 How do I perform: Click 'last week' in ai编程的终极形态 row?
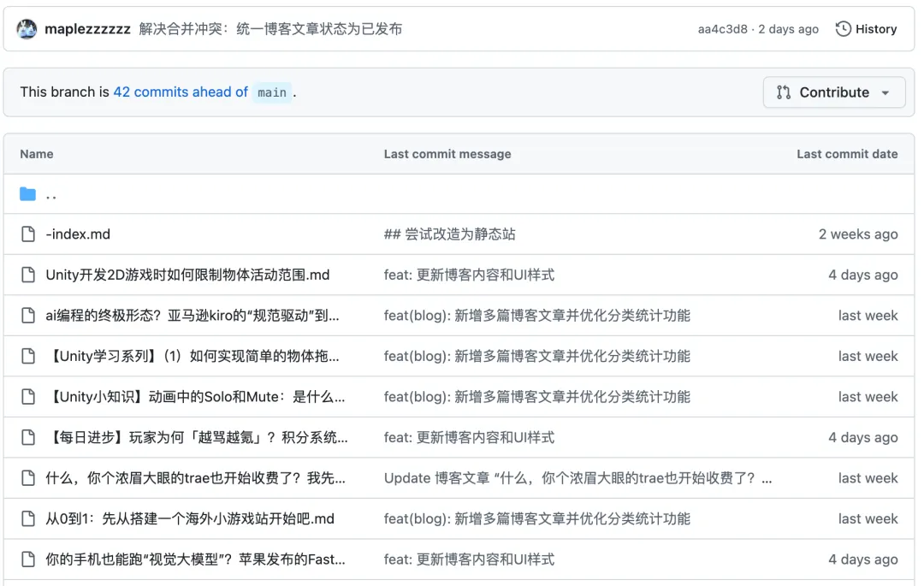click(x=868, y=316)
